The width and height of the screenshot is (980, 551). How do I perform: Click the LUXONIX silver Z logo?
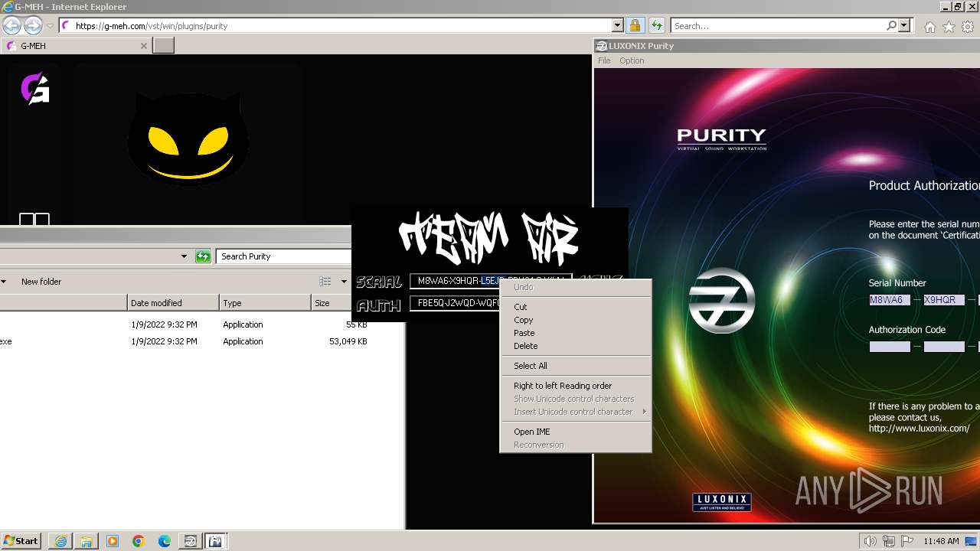[x=722, y=299]
